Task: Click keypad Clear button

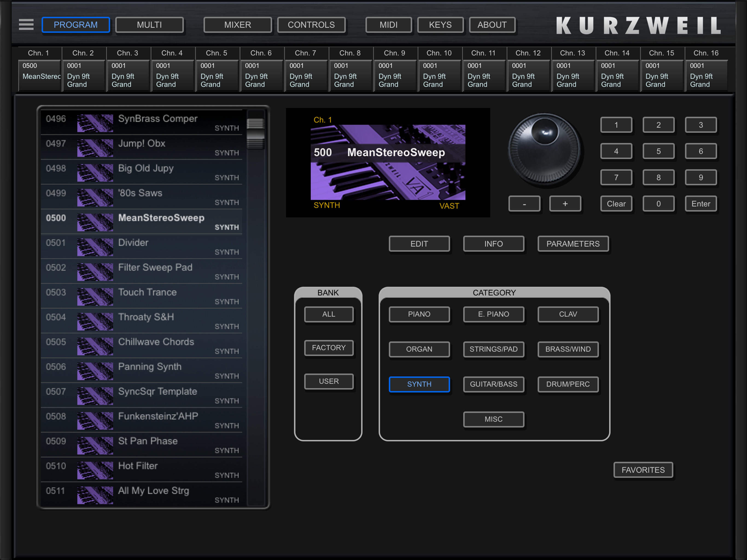Action: pyautogui.click(x=616, y=204)
